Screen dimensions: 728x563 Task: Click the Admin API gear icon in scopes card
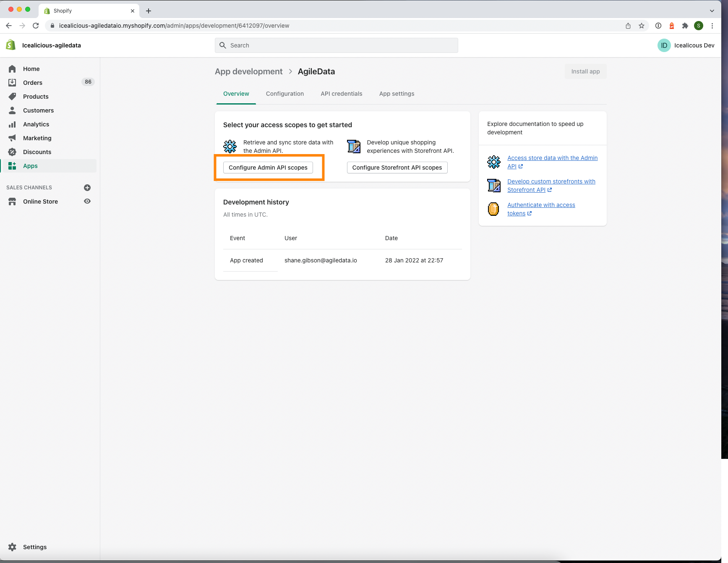point(230,147)
